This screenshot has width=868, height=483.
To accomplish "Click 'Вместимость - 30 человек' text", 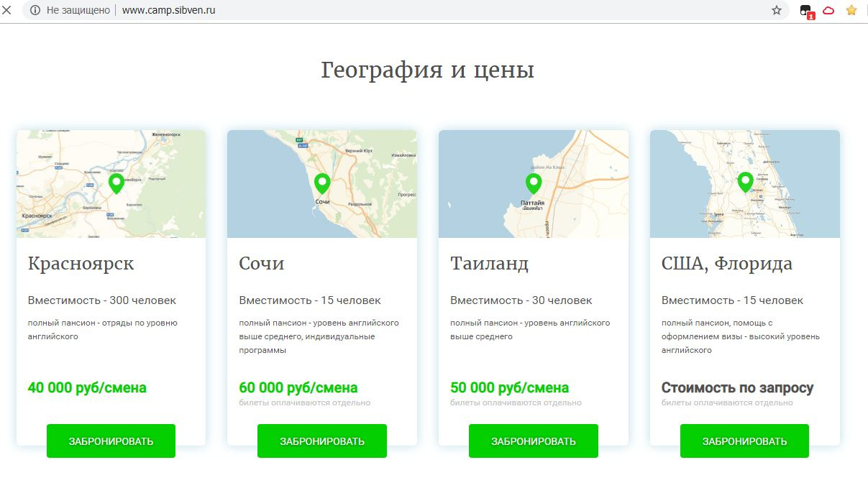I will click(521, 300).
